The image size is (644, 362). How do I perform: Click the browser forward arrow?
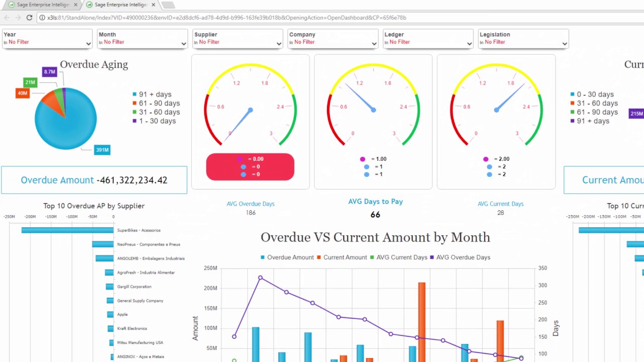coord(18,18)
